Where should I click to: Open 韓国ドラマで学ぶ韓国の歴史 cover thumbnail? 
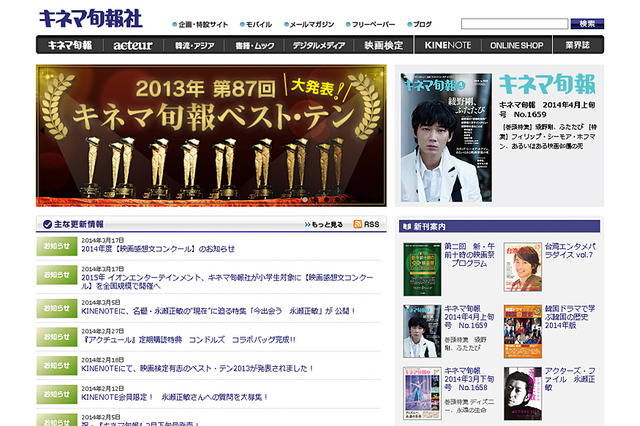coord(523,331)
